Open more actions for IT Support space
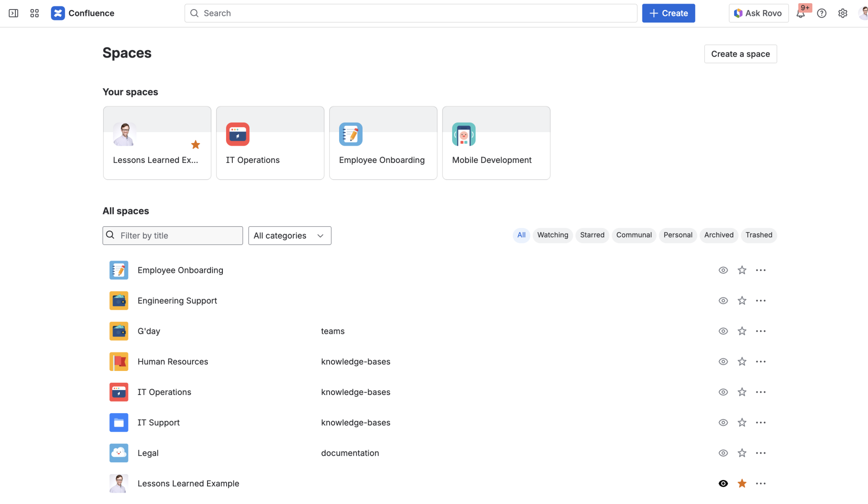The image size is (868, 504). (761, 423)
